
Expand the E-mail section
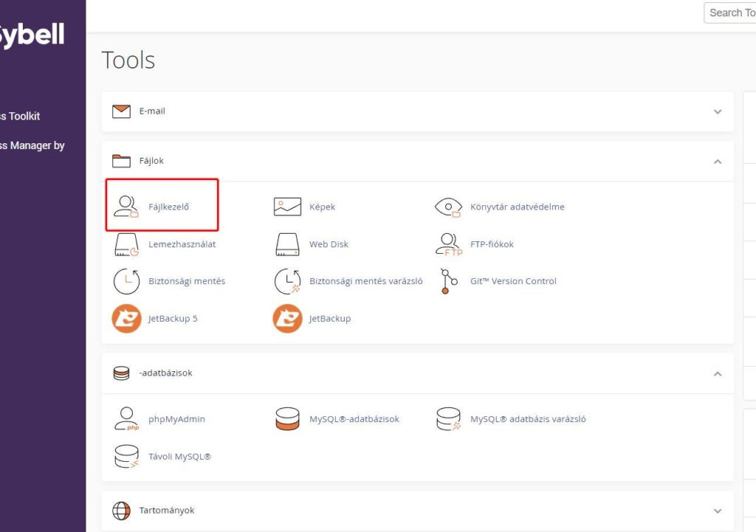[717, 111]
